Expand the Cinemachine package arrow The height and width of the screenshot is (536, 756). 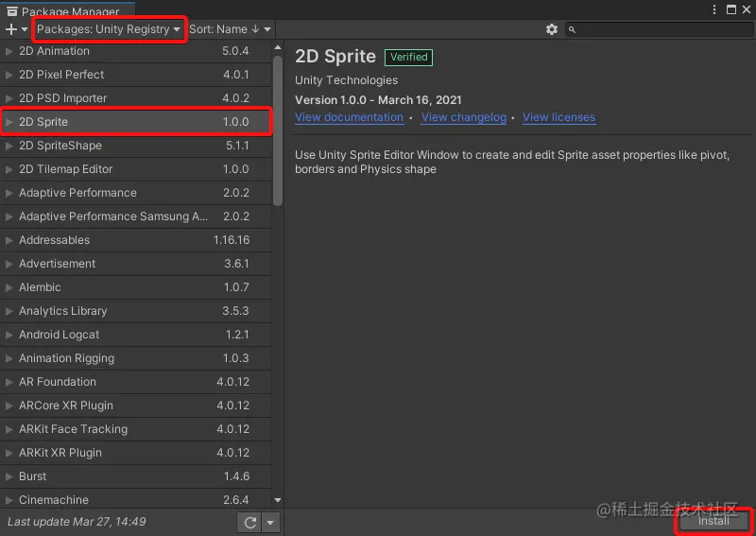9,500
